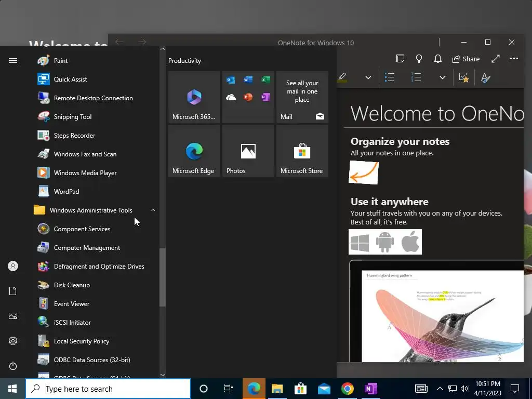This screenshot has width=532, height=399.
Task: Open Settings gear in Start sidebar
Action: pos(13,341)
